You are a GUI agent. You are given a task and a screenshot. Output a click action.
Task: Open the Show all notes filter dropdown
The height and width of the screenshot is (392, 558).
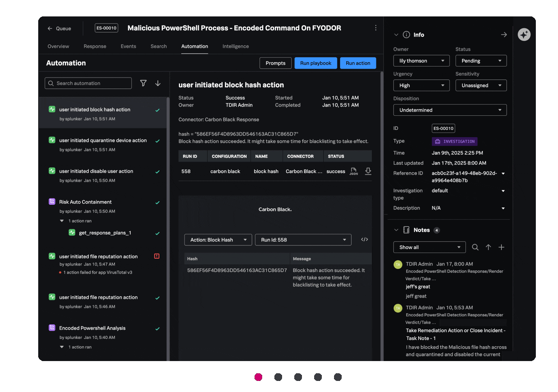[429, 247]
